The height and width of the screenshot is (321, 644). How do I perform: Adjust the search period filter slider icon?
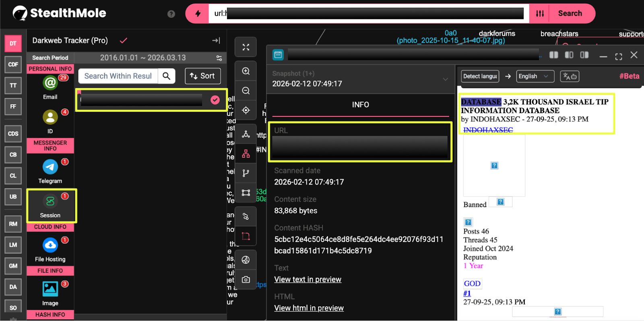219,58
